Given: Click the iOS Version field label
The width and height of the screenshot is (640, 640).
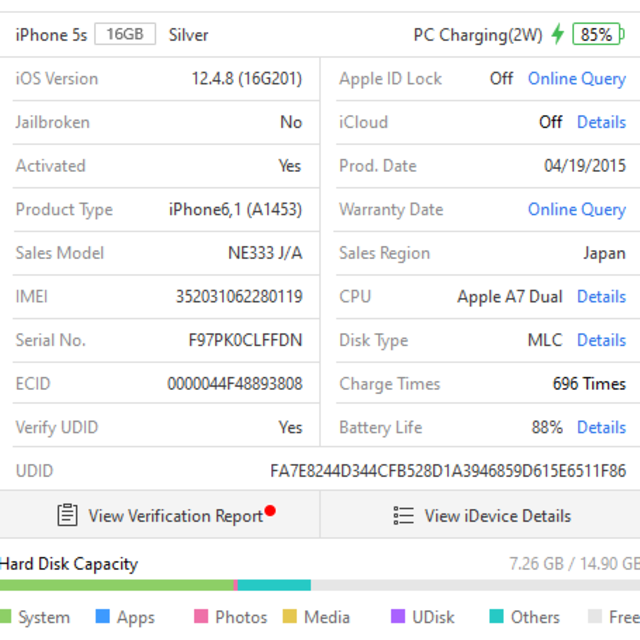Looking at the screenshot, I should pos(57,78).
